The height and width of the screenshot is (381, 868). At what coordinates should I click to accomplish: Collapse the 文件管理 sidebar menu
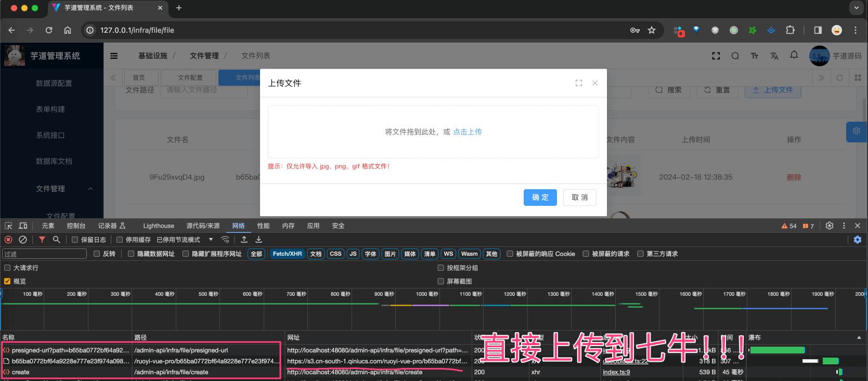pos(90,189)
